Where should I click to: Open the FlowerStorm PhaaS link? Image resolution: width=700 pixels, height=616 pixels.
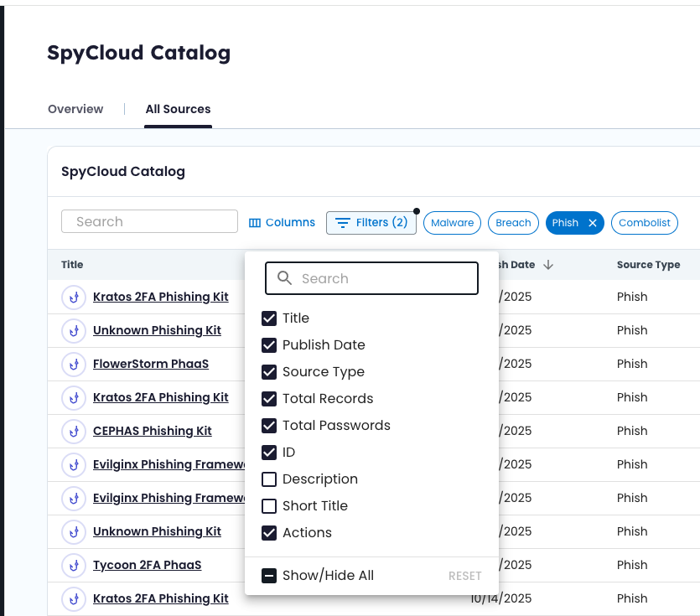coord(151,364)
